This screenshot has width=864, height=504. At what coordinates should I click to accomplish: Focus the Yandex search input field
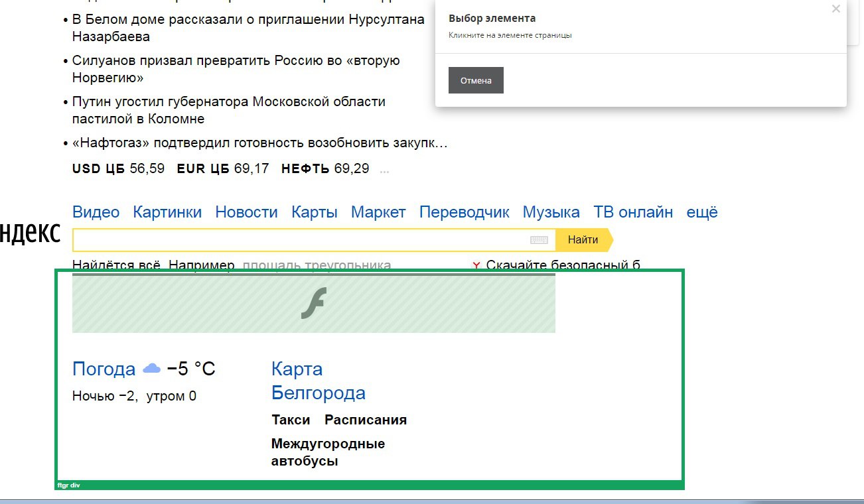click(314, 240)
